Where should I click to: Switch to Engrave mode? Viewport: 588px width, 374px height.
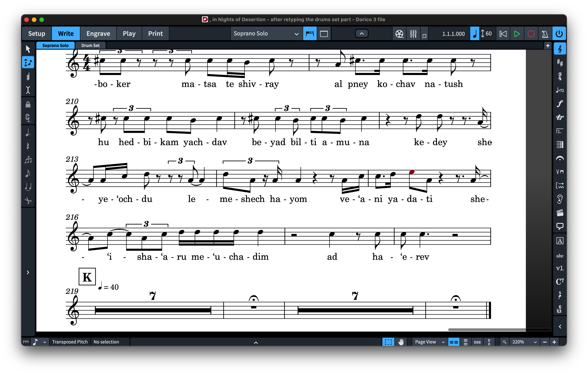(x=98, y=34)
